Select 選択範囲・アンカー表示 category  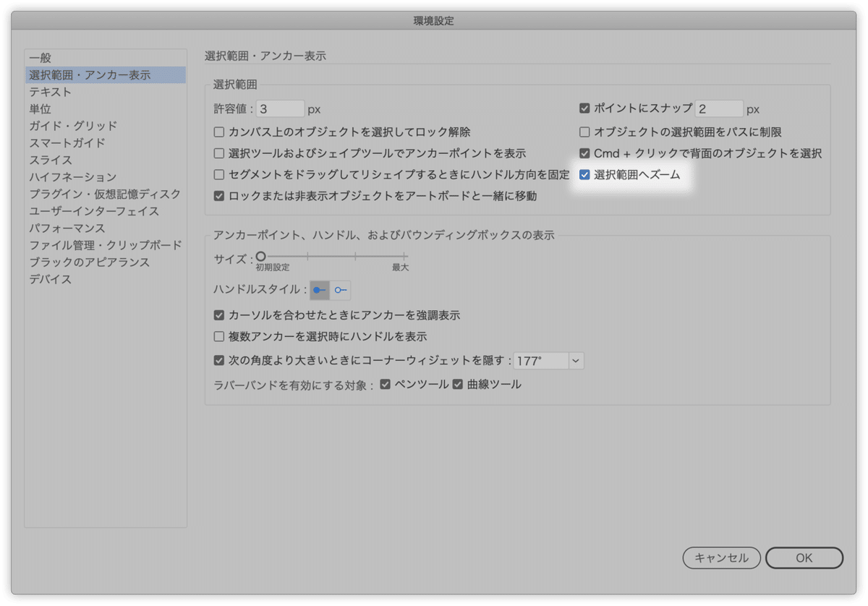tap(106, 74)
